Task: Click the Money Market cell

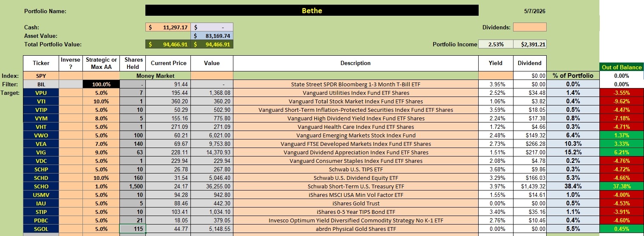Action: pyautogui.click(x=155, y=76)
